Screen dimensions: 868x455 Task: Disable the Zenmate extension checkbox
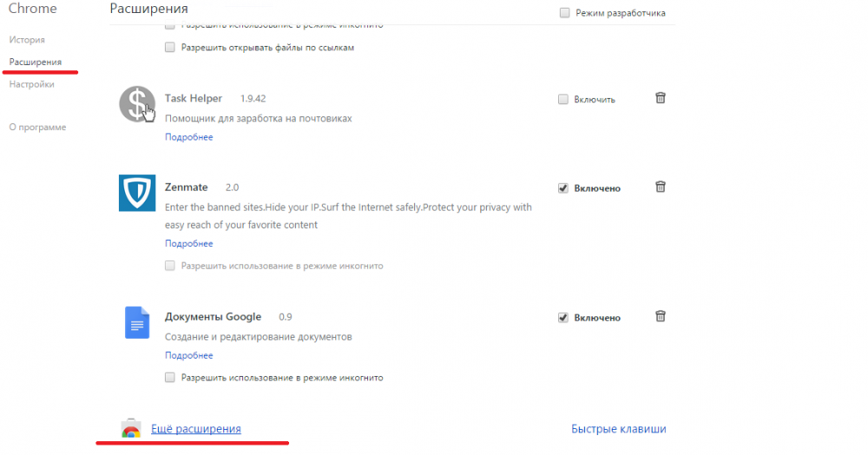tap(563, 188)
